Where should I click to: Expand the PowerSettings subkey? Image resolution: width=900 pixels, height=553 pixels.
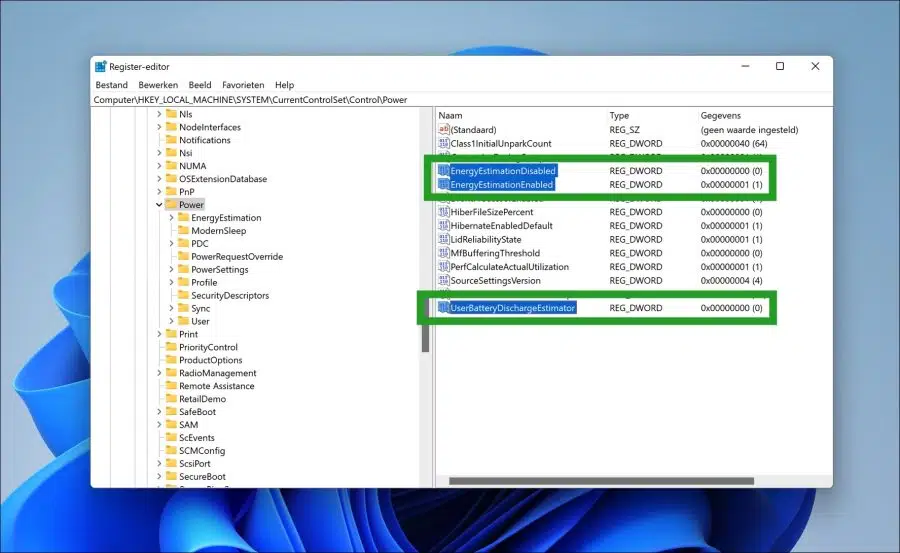171,269
